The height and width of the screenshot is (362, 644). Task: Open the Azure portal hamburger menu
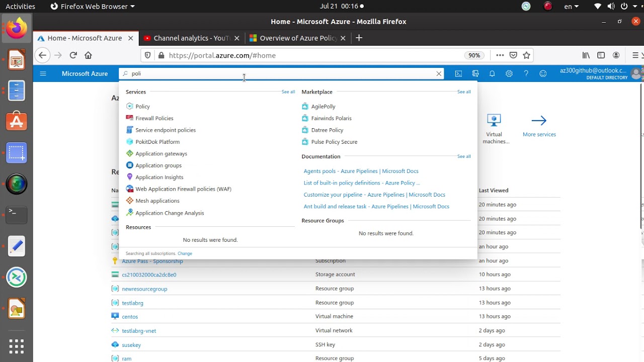pyautogui.click(x=43, y=73)
